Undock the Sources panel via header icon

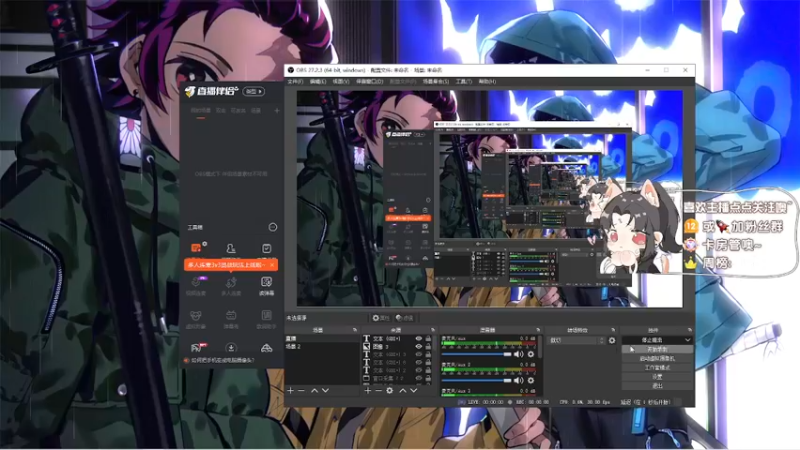433,330
